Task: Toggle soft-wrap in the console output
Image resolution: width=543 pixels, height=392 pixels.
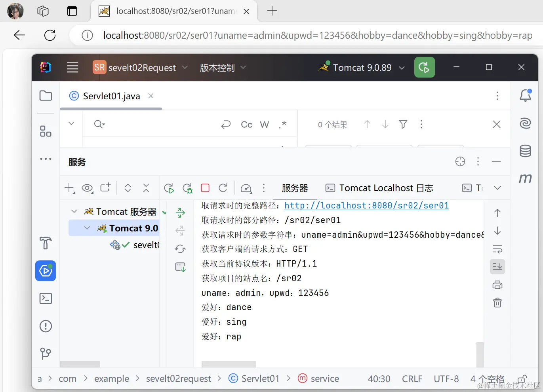Action: [x=497, y=249]
